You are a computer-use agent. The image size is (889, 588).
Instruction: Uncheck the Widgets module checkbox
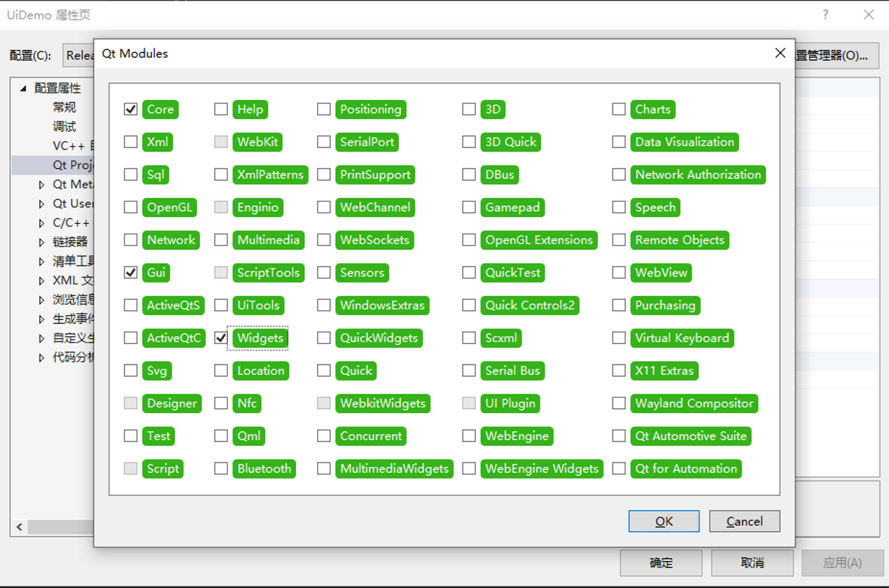pos(221,338)
